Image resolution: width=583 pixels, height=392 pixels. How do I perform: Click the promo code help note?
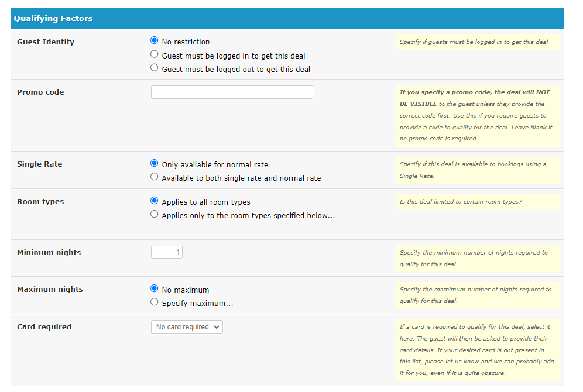coord(478,115)
